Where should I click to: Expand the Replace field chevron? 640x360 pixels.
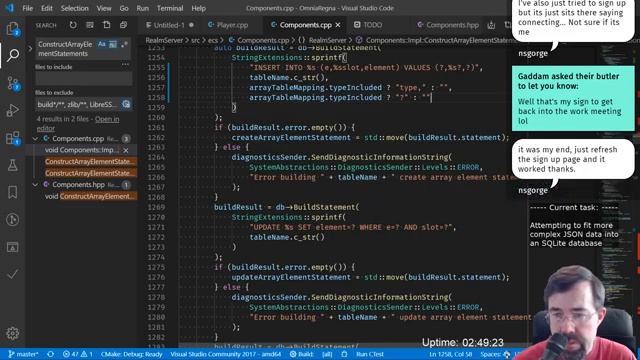pyautogui.click(x=30, y=49)
